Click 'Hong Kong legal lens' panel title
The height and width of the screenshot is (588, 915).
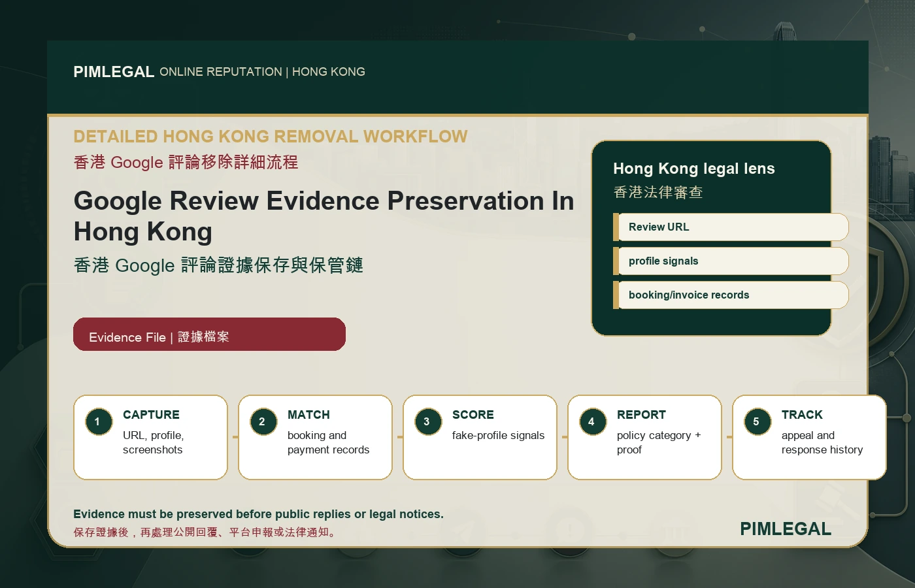(694, 169)
